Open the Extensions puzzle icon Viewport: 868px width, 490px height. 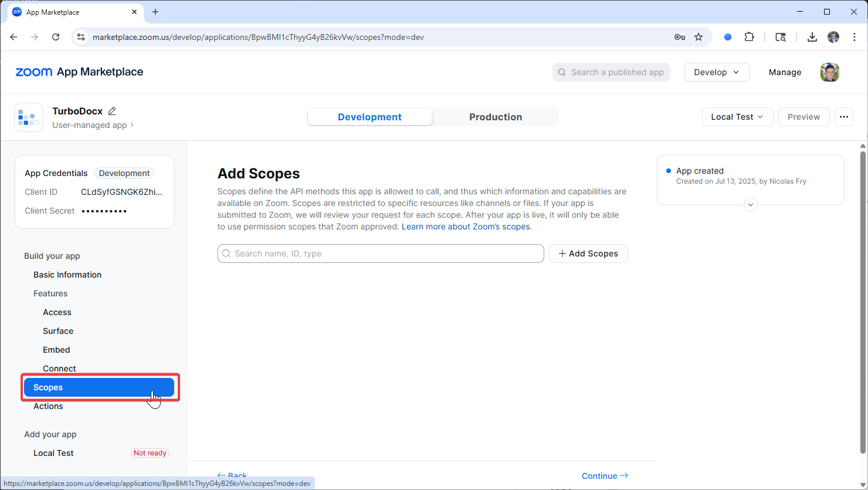[749, 37]
